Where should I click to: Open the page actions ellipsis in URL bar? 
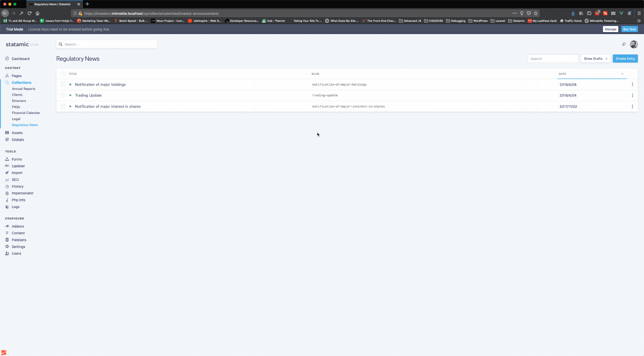click(x=515, y=13)
